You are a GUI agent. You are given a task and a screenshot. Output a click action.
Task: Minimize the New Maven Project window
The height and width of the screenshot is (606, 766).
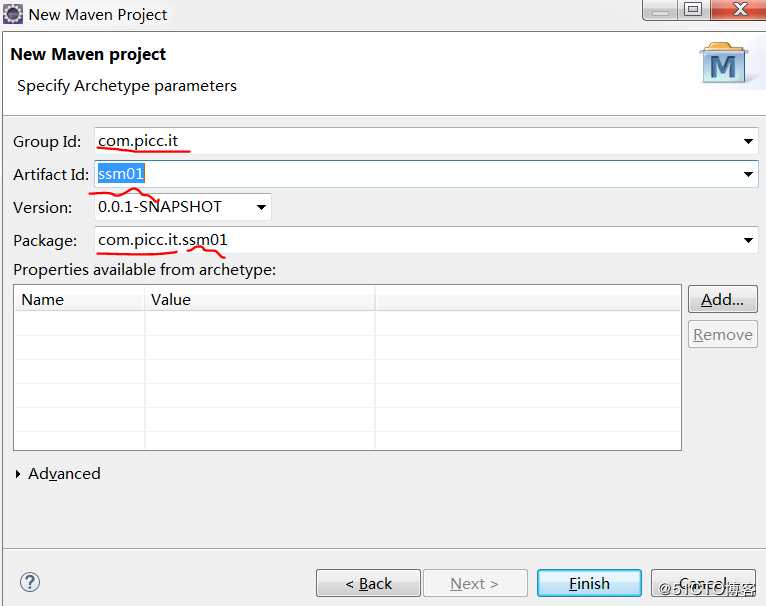tap(660, 9)
